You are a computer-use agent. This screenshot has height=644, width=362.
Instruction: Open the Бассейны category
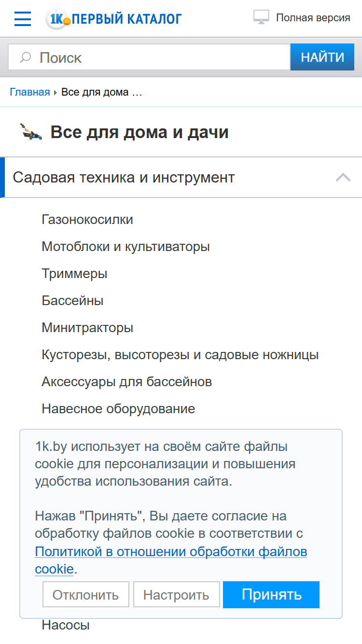[x=72, y=301]
